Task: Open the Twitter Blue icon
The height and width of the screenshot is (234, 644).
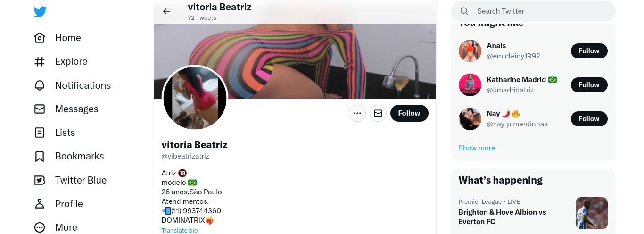Action: 40,180
